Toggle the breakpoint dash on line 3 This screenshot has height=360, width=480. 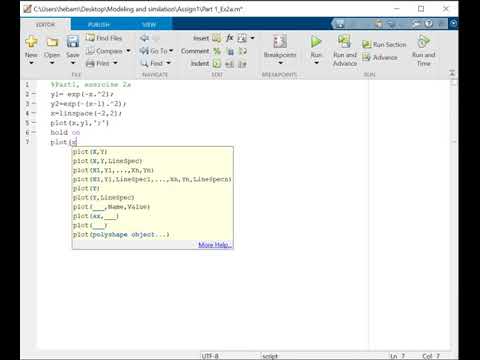tap(34, 104)
